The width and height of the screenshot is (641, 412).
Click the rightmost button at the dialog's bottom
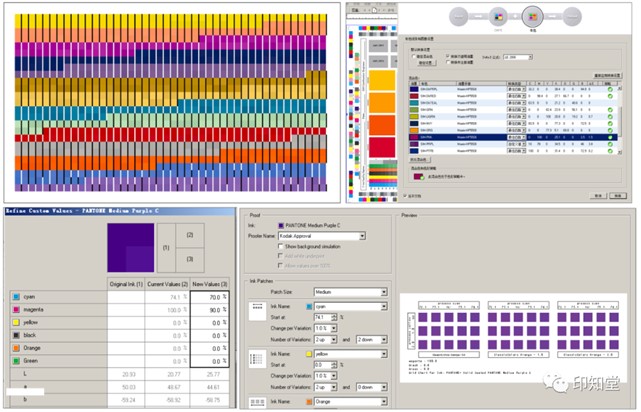(x=615, y=196)
